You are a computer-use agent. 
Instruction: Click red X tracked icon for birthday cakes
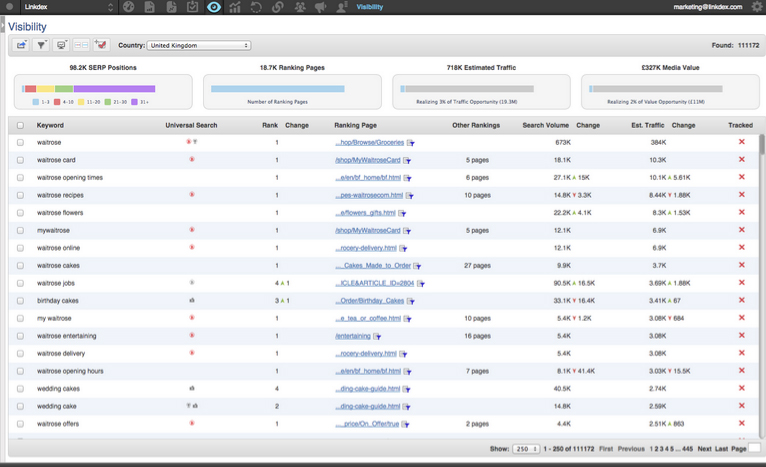pyautogui.click(x=742, y=300)
